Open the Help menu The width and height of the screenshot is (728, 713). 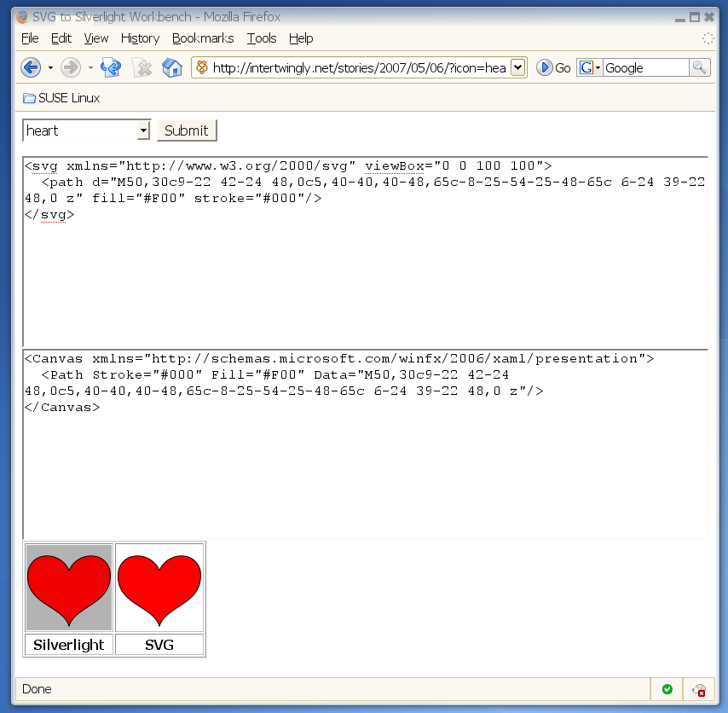(301, 38)
